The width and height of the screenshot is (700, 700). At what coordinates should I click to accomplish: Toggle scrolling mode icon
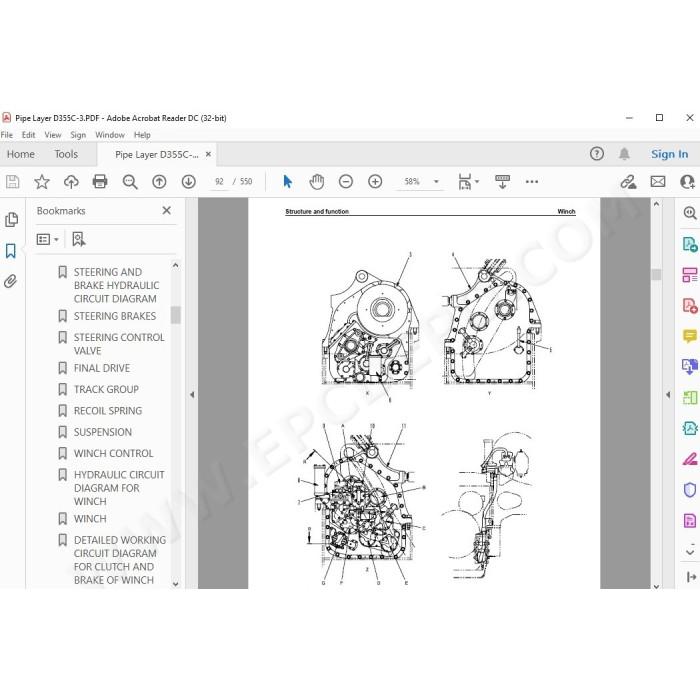coord(502,182)
